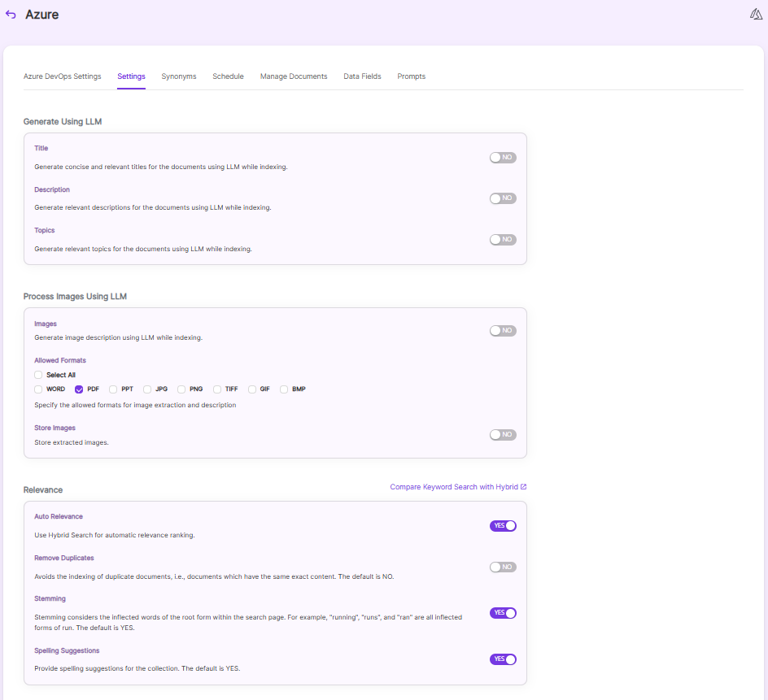Image resolution: width=768 pixels, height=700 pixels.
Task: Turn on the Images description toggle
Action: [503, 330]
